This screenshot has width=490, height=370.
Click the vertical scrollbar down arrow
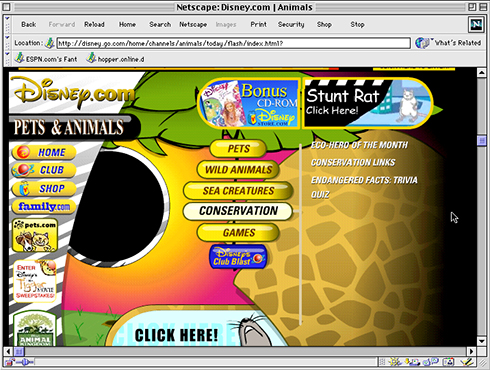click(481, 341)
